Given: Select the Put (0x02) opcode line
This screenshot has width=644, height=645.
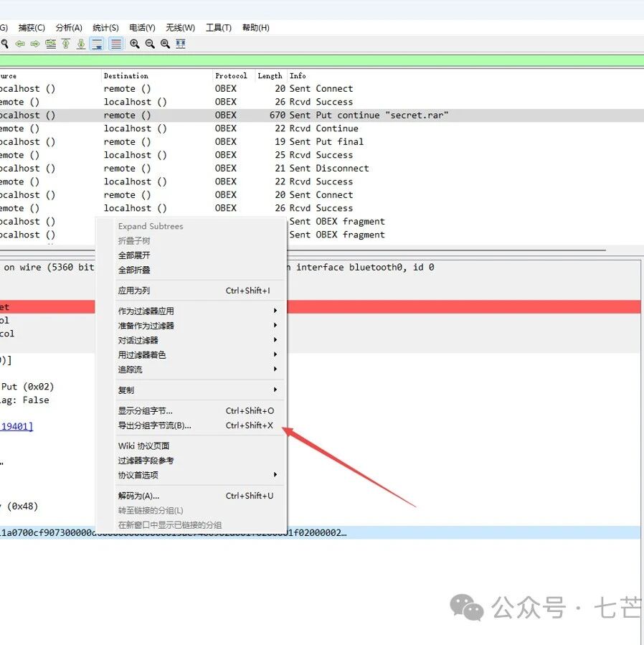Looking at the screenshot, I should click(27, 387).
